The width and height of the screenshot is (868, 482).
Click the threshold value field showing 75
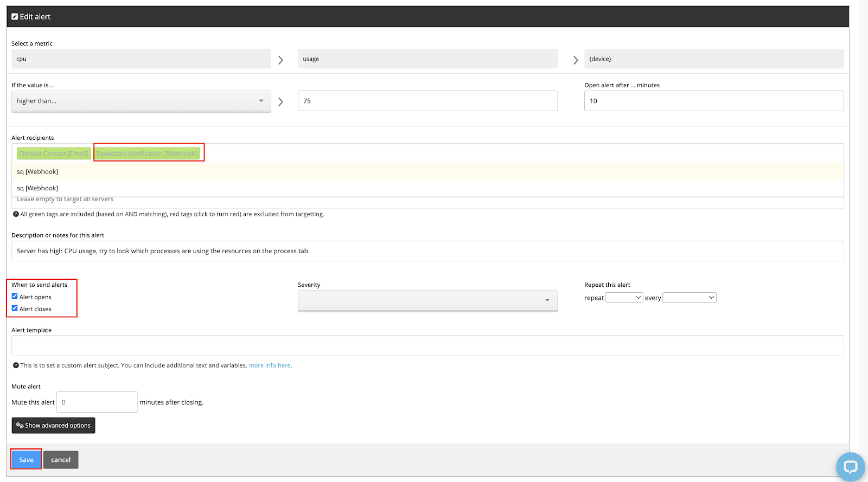(427, 101)
